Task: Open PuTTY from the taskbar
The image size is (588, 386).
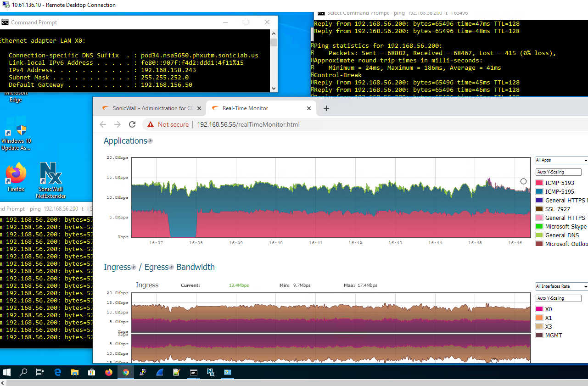Action: point(143,372)
